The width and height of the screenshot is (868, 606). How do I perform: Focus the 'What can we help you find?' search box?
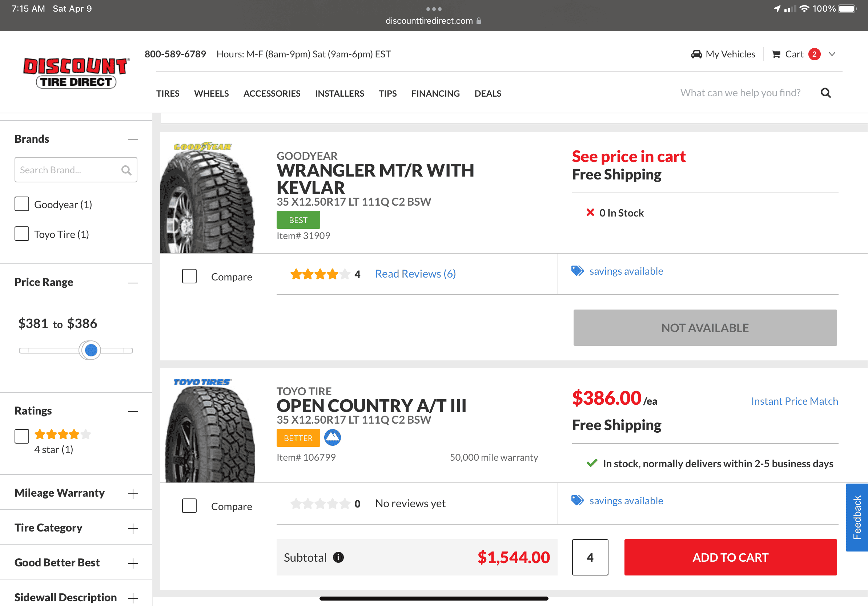[x=740, y=93]
